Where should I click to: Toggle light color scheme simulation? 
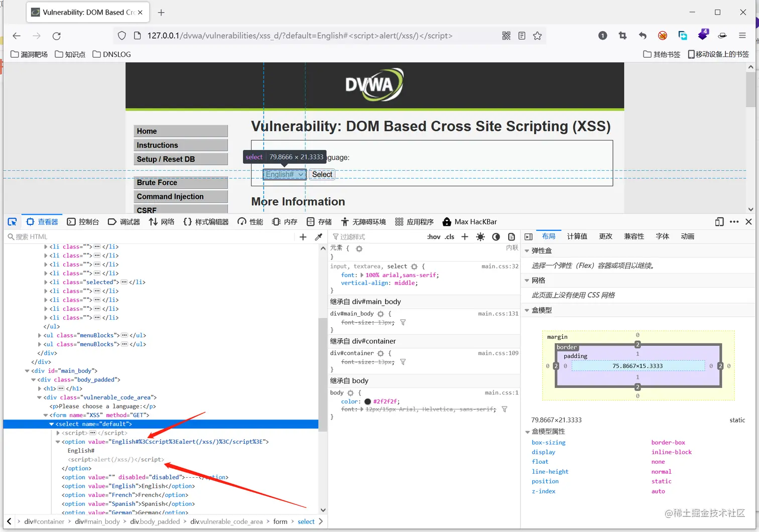coord(480,237)
